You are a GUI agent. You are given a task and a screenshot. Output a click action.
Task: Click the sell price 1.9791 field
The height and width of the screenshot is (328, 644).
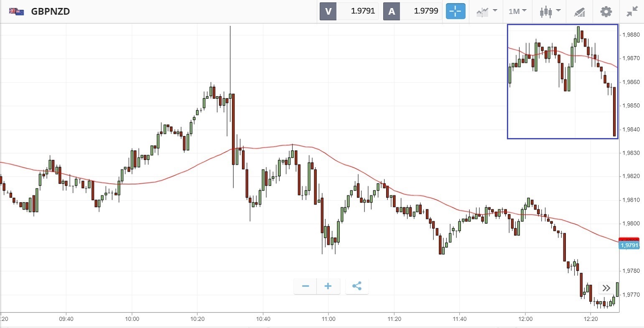[x=358, y=11]
